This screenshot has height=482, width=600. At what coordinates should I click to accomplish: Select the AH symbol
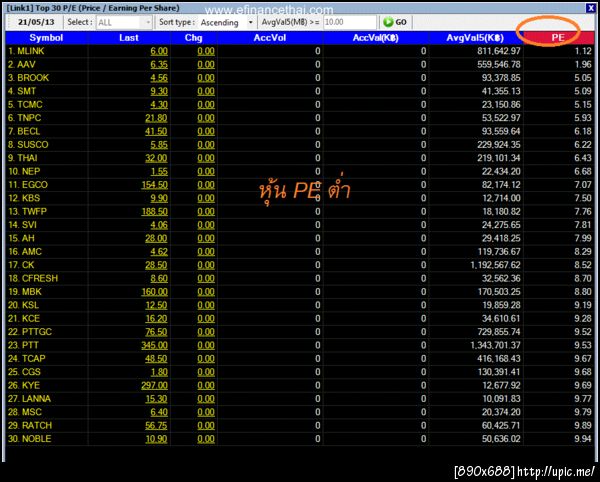tap(28, 238)
